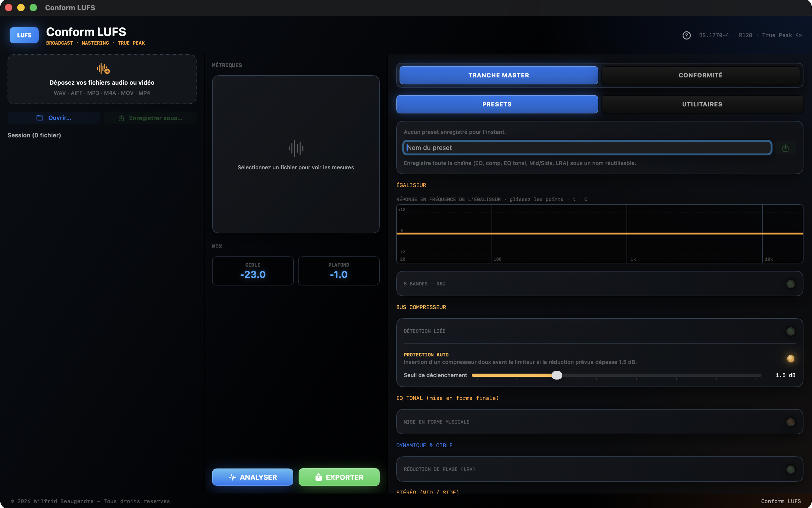The height and width of the screenshot is (508, 812).
Task: Click the file drop zone area
Action: (102, 79)
